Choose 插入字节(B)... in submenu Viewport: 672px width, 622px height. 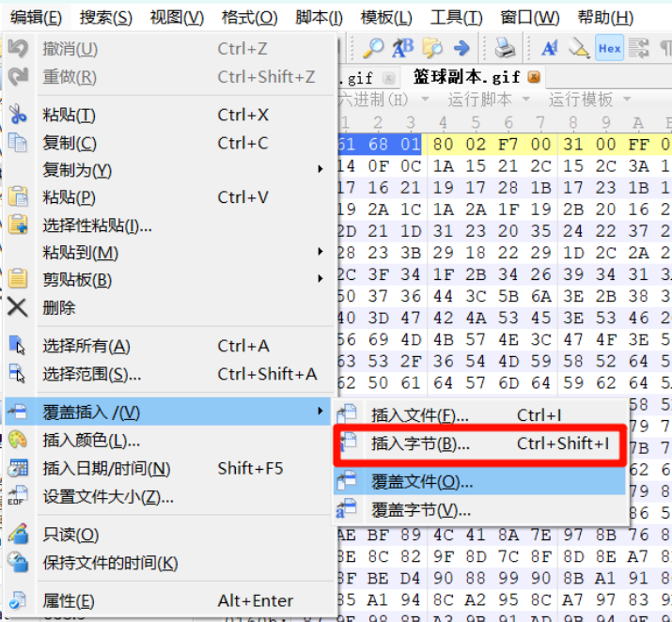click(x=479, y=443)
